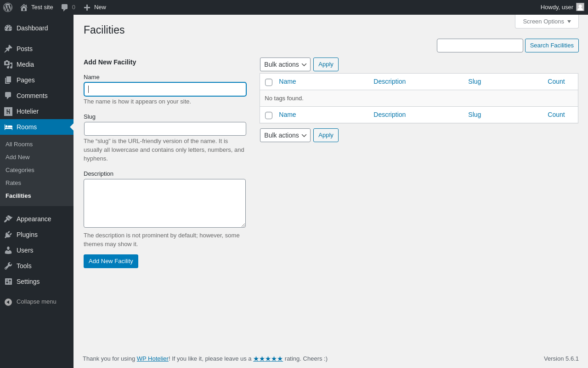
Task: Click the Add New Facility button
Action: (111, 261)
